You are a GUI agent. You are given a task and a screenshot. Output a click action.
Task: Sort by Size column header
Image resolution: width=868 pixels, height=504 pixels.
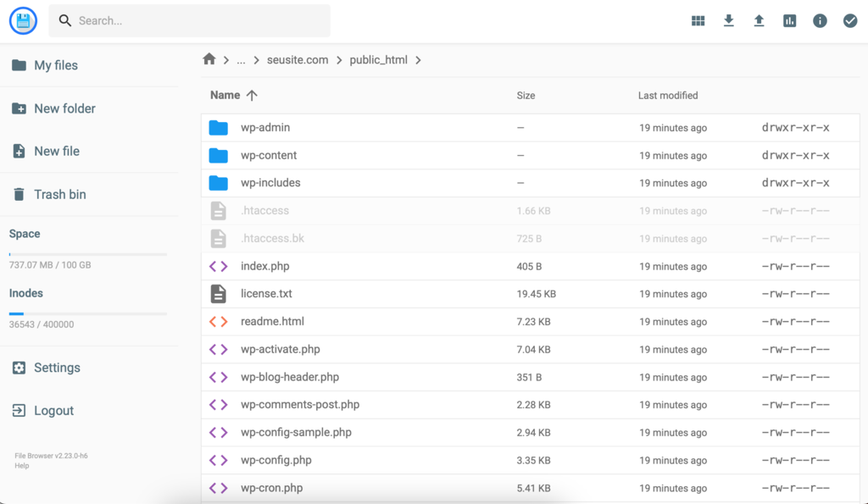[x=526, y=95]
